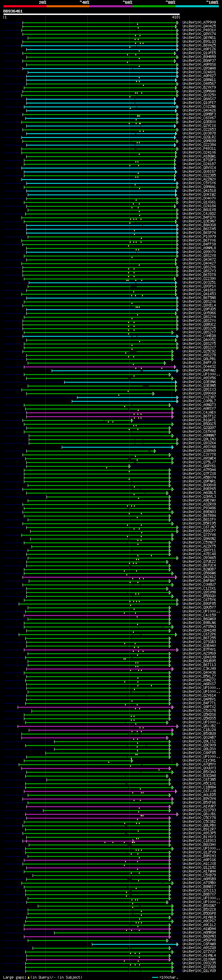Screen dimensions: 222x980
Task: Select the UniRef100_Q38M49 label
Action: pyautogui.click(x=199, y=451)
